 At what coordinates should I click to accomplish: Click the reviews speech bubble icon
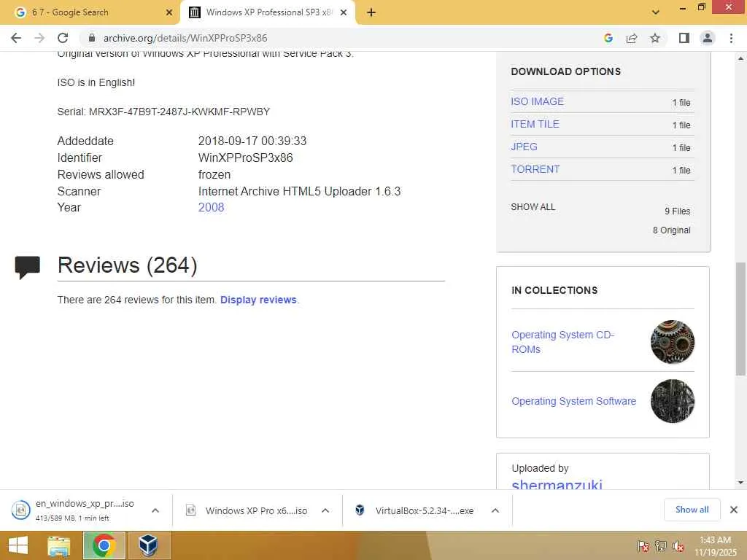[x=27, y=267]
